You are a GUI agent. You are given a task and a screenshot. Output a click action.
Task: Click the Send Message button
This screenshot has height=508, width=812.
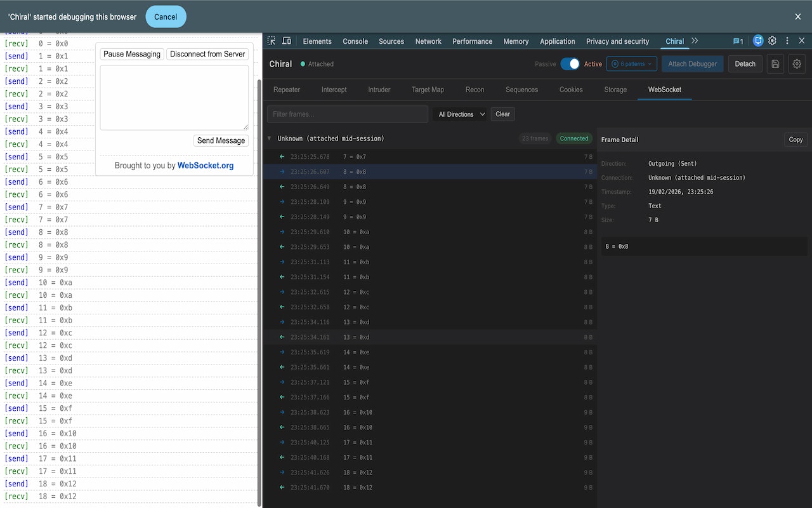[221, 140]
